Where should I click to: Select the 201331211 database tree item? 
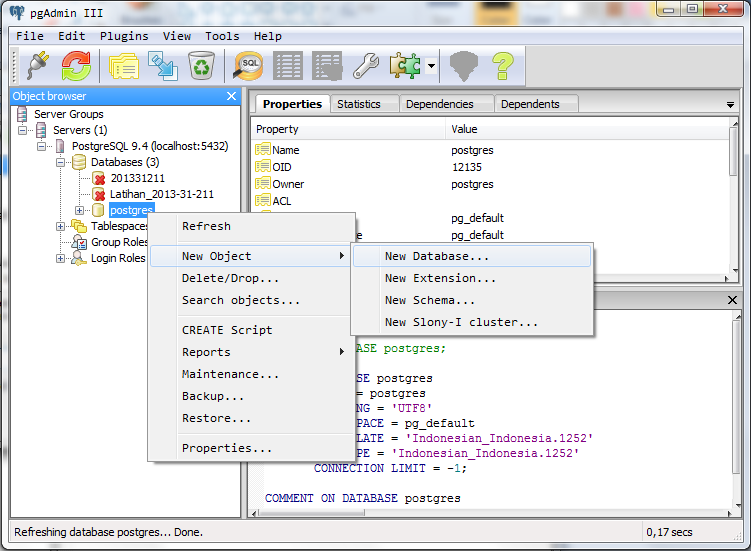pos(137,178)
